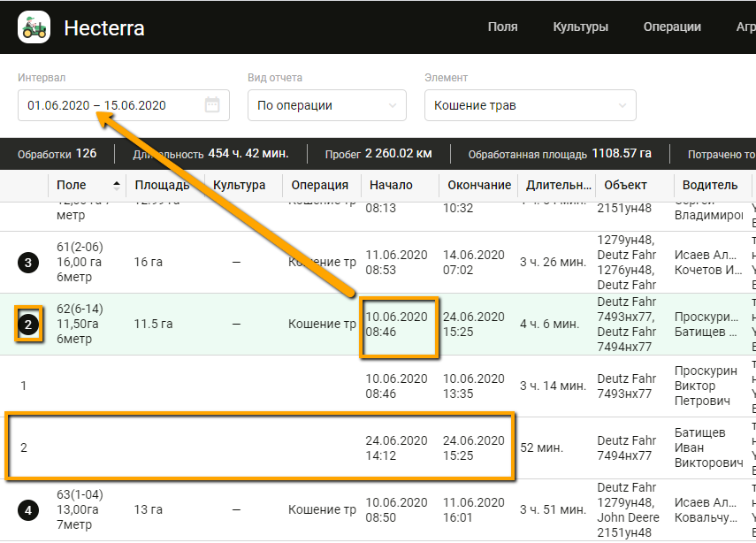756x543 pixels.
Task: Open the Поля menu item
Action: pos(502,27)
